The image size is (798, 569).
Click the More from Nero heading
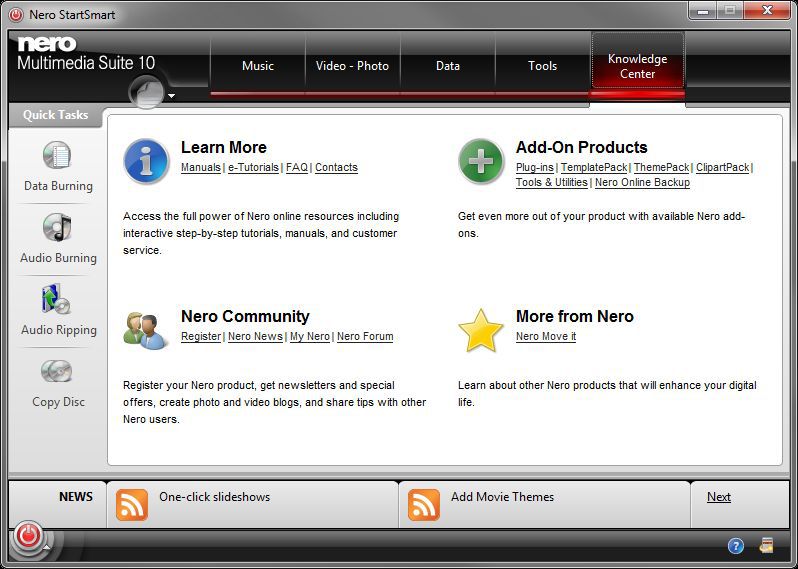[575, 316]
